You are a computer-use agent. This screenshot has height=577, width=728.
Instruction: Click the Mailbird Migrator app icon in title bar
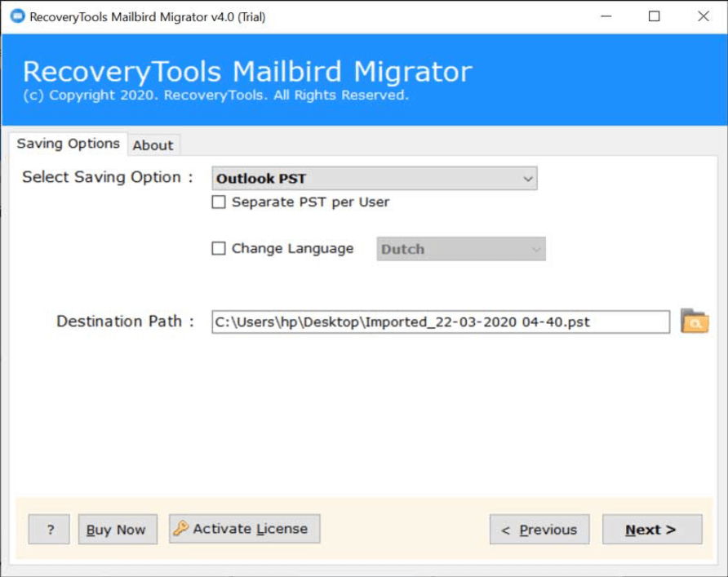16,16
